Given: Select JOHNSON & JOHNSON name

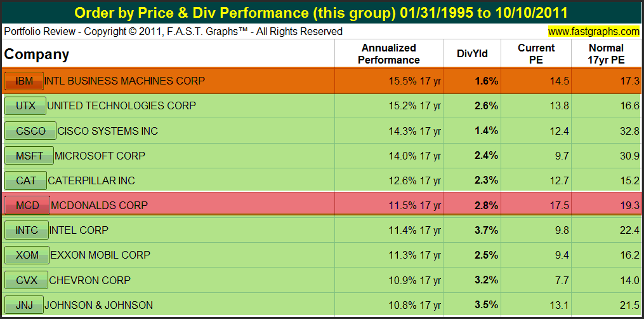Looking at the screenshot, I should click(x=98, y=306).
